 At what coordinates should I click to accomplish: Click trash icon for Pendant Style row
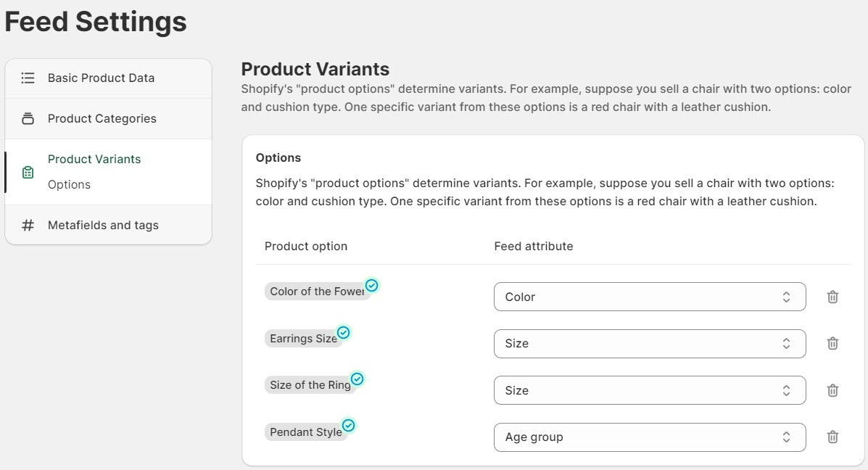coord(832,437)
